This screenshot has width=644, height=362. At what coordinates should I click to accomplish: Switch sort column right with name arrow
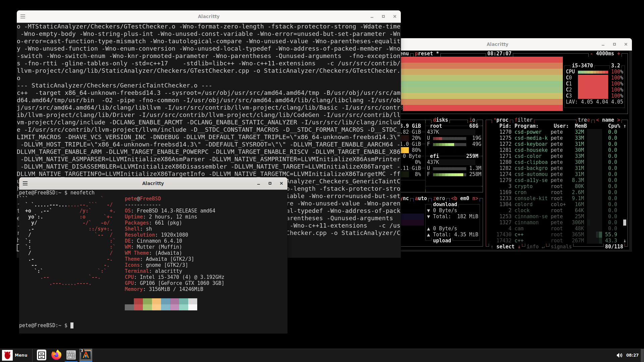(619, 120)
